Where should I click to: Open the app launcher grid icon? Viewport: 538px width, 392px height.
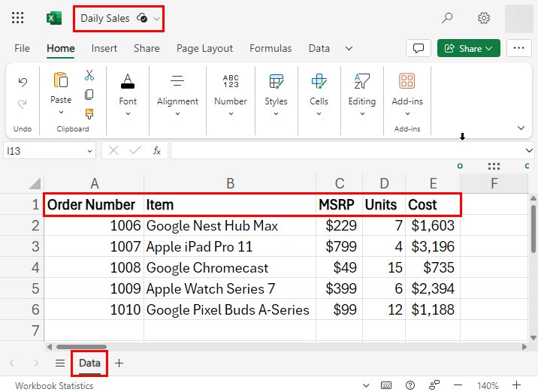point(17,18)
